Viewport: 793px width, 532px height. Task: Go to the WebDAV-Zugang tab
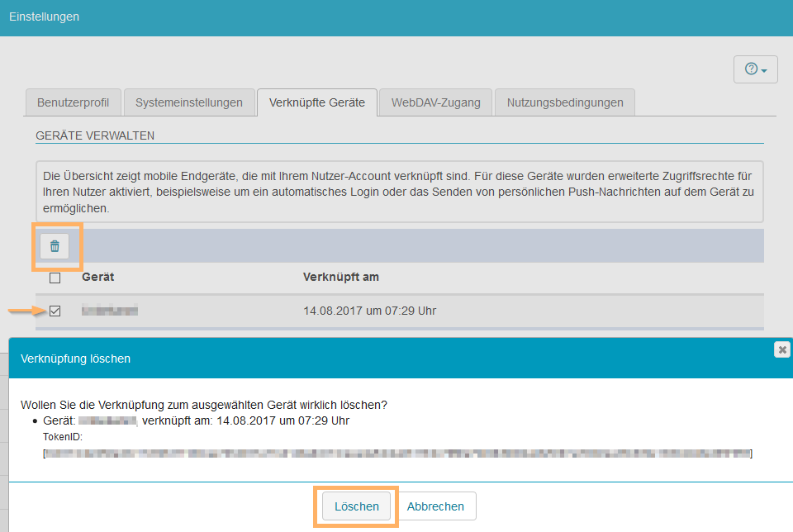pyautogui.click(x=435, y=102)
